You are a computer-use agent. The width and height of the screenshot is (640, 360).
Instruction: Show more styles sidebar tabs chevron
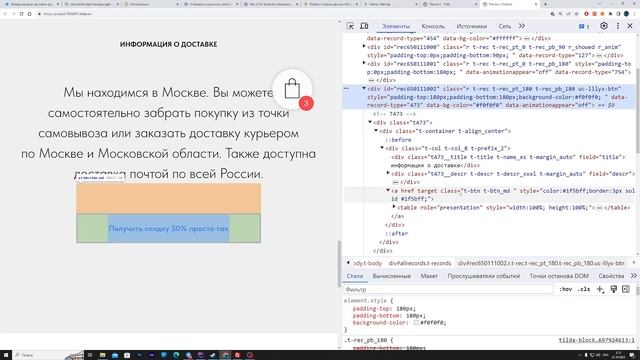633,276
